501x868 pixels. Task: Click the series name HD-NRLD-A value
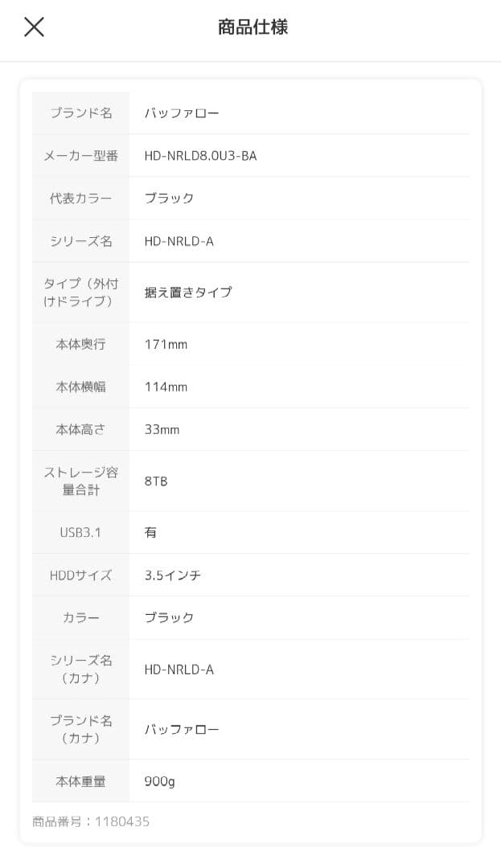pos(179,241)
